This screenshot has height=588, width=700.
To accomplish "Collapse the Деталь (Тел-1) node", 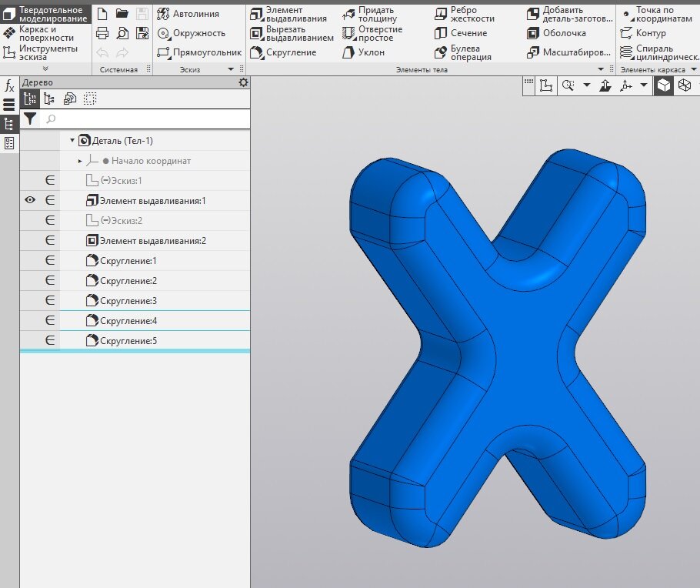I will coord(72,140).
